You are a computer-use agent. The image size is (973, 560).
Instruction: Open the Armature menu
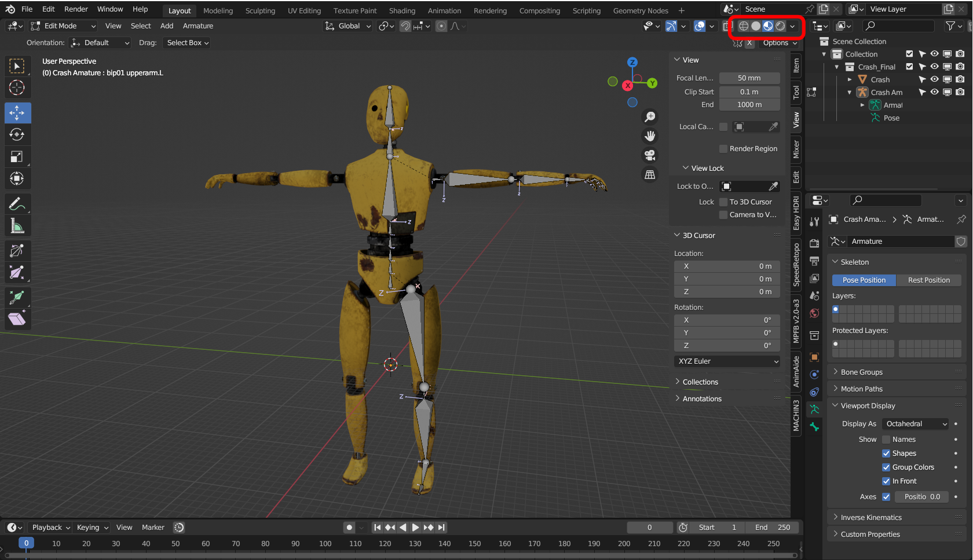[x=197, y=26]
